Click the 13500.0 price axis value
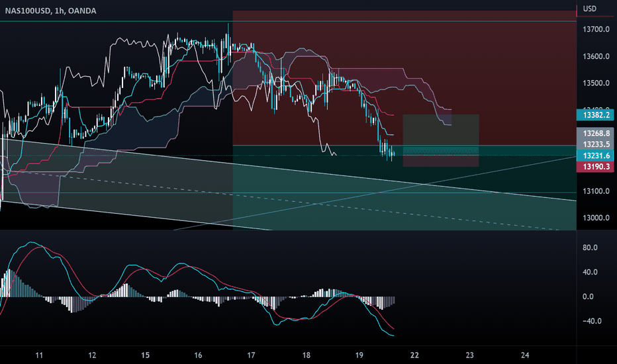 (596, 83)
